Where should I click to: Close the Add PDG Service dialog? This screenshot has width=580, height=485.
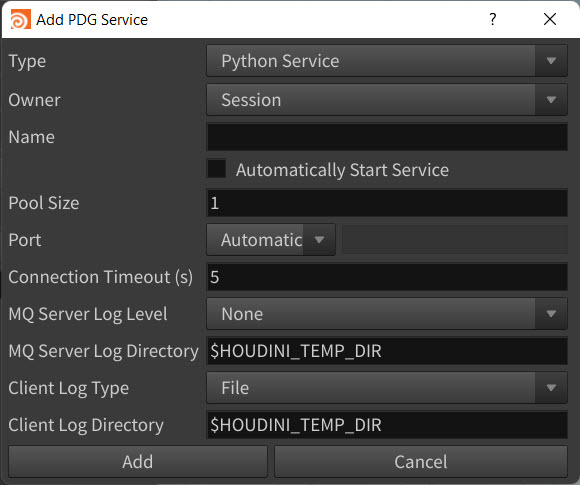point(550,19)
